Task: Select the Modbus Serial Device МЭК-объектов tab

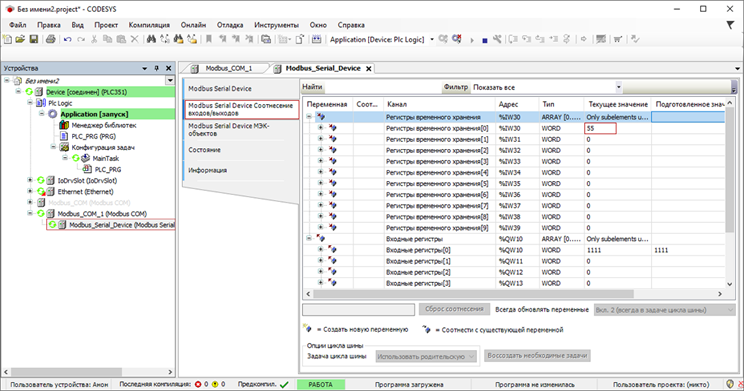Action: [x=241, y=130]
